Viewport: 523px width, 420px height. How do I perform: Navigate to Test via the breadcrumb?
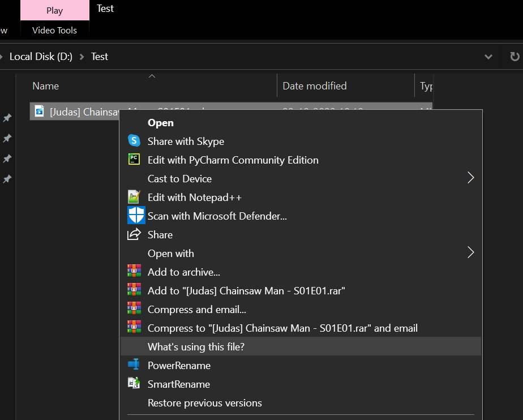tap(99, 57)
